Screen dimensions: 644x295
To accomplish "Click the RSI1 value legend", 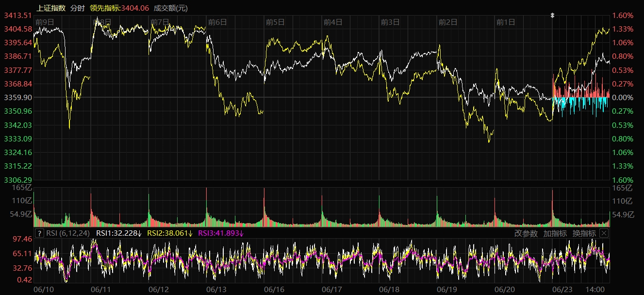I will [119, 233].
